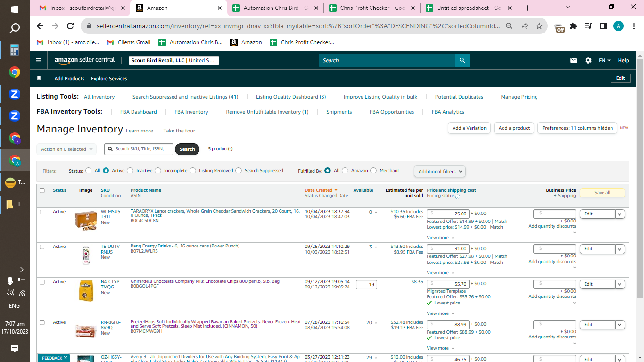Click the Ghirardelli chocolate chips product thumbnail
Screen dimensions: 644x362
(86, 291)
